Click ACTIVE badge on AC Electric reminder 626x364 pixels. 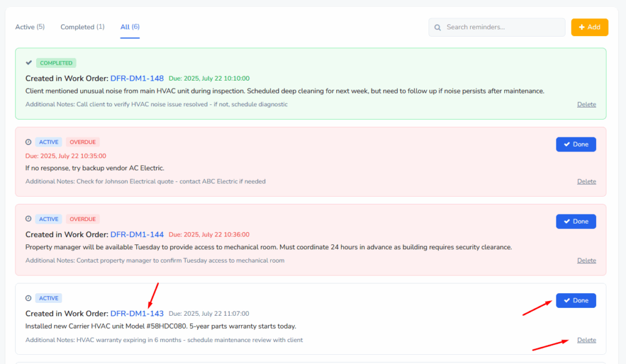pos(49,142)
